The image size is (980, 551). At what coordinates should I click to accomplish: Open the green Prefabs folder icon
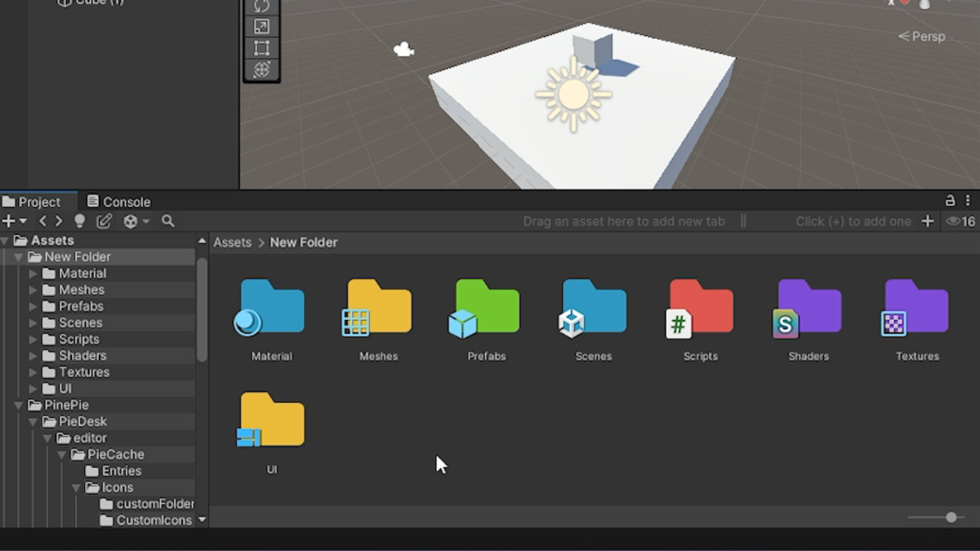point(485,308)
